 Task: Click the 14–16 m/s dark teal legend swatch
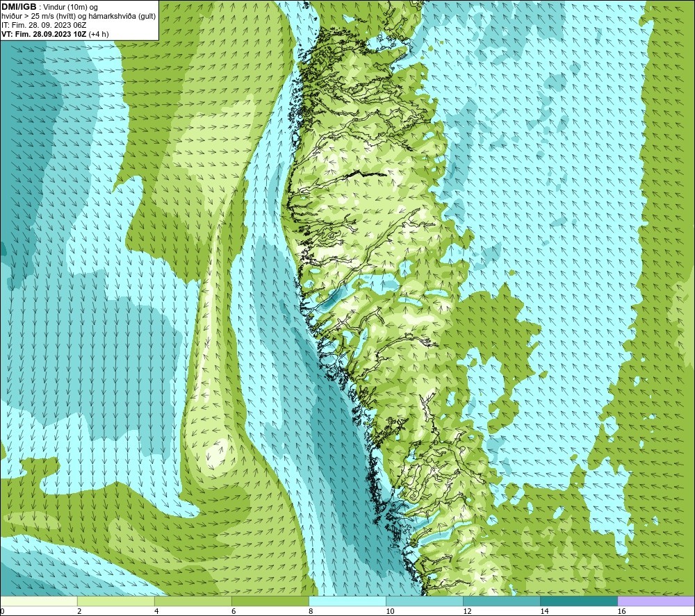[x=578, y=601]
